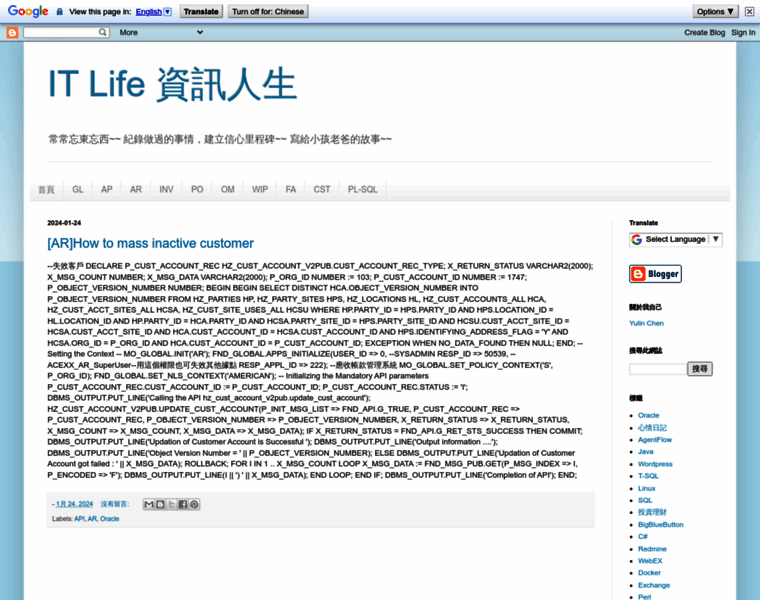Click the Create Blog link
This screenshot has width=760, height=600.
[704, 32]
